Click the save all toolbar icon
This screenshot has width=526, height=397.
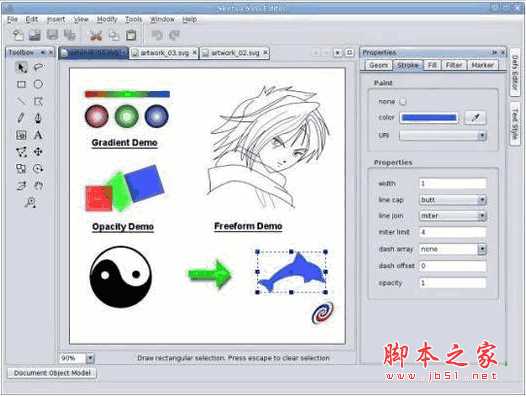coord(70,35)
